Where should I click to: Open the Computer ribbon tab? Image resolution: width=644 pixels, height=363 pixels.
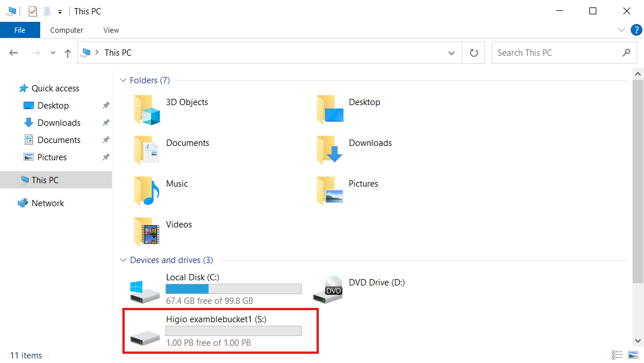tap(67, 30)
